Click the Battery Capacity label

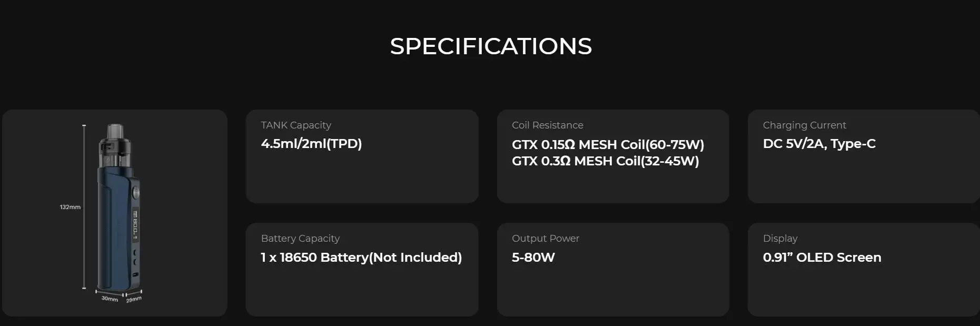300,239
